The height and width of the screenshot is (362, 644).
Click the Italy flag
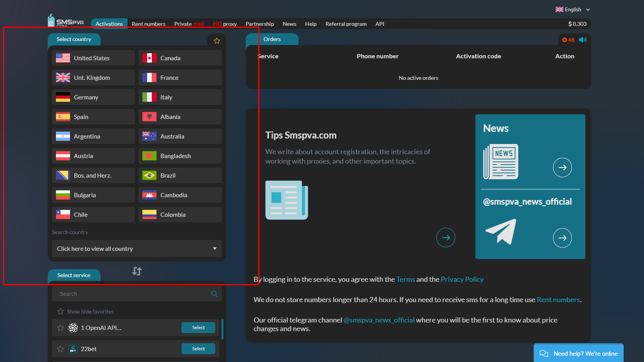[149, 97]
